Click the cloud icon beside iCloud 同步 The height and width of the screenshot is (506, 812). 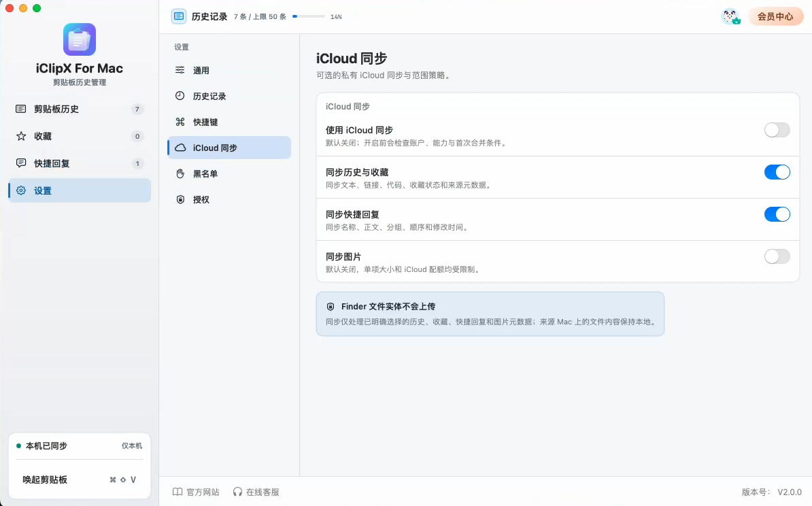pos(180,148)
